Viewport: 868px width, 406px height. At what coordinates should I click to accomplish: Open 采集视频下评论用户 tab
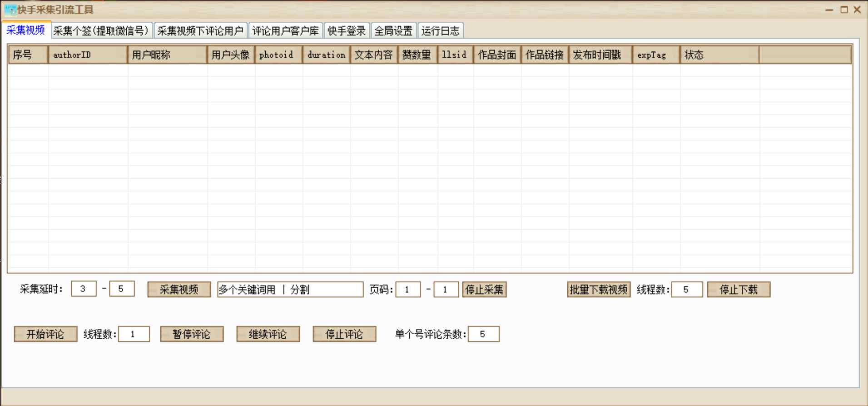200,31
